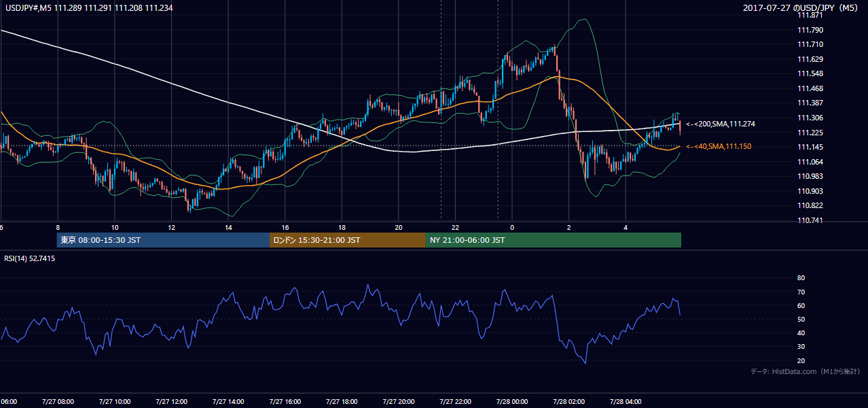Viewport: 868px width, 408px height.
Task: Select the 東京 08:00-15:30 JST session bar
Action: tap(163, 240)
